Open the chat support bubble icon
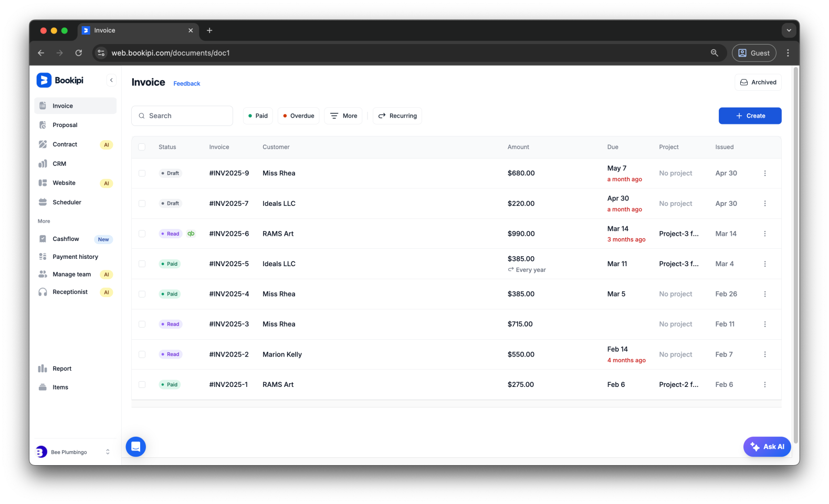Image resolution: width=829 pixels, height=504 pixels. tap(135, 447)
